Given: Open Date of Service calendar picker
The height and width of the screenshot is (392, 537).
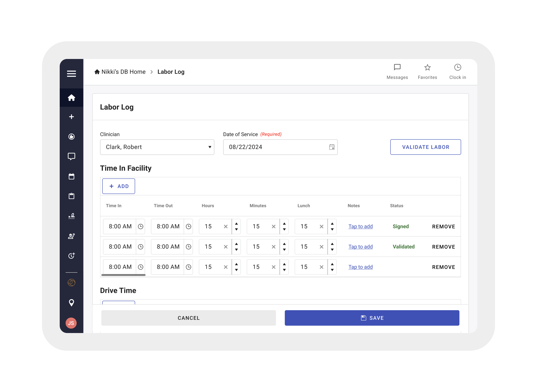Looking at the screenshot, I should pos(332,147).
